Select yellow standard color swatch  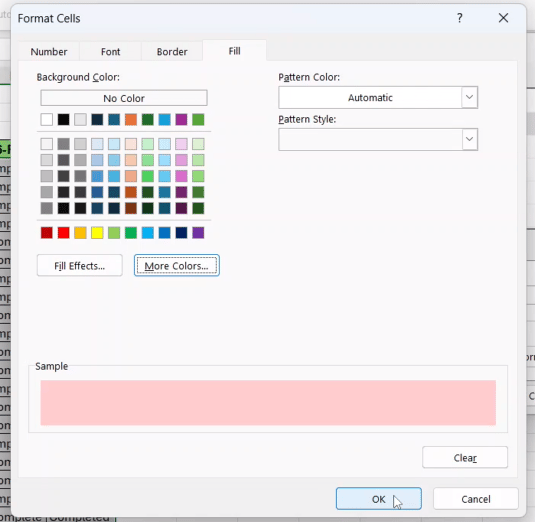tap(97, 233)
